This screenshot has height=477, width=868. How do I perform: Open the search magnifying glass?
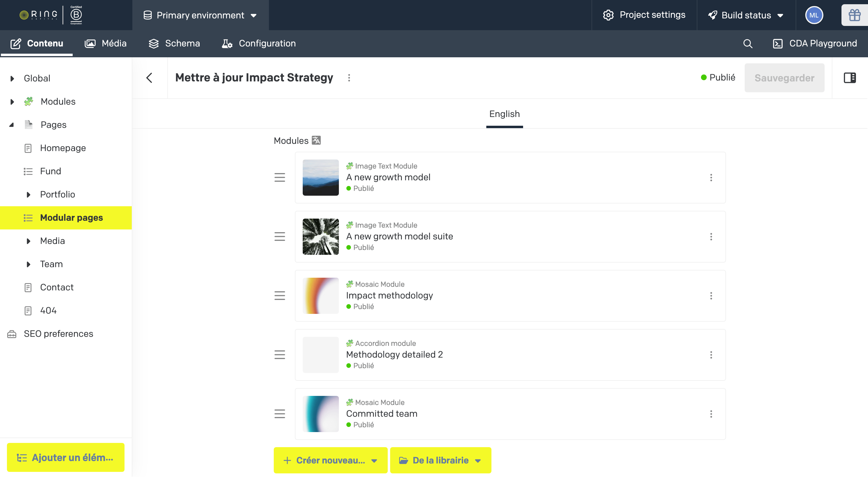pyautogui.click(x=748, y=43)
